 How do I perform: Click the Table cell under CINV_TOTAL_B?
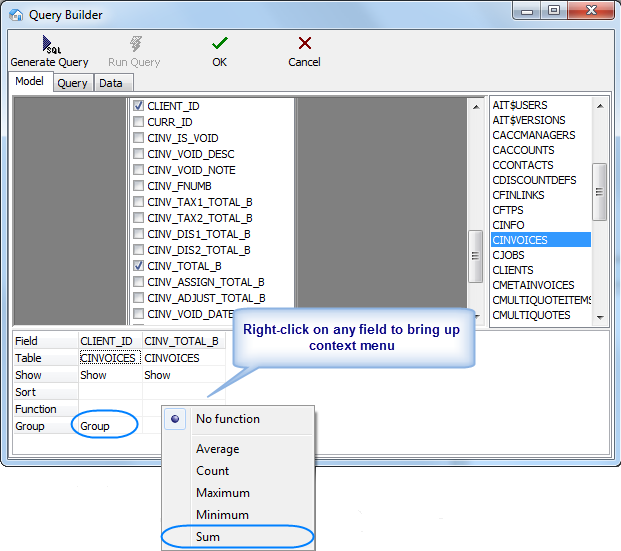click(x=184, y=358)
